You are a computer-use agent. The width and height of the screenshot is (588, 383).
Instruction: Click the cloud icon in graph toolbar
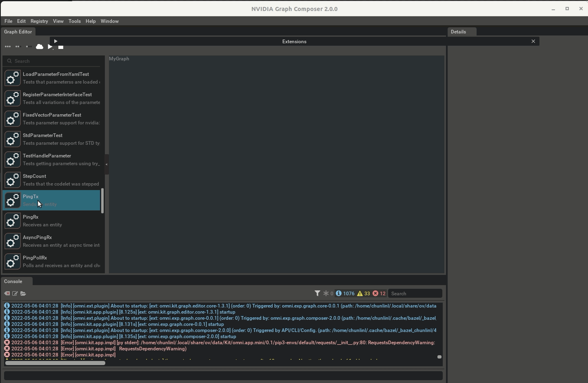tap(40, 47)
